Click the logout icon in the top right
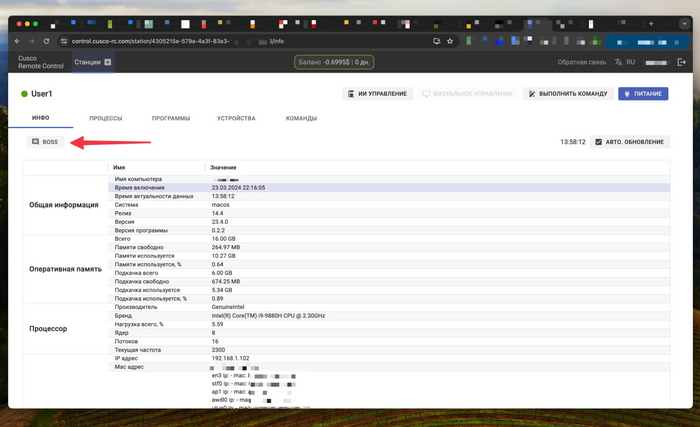The width and height of the screenshot is (700, 427). click(681, 62)
